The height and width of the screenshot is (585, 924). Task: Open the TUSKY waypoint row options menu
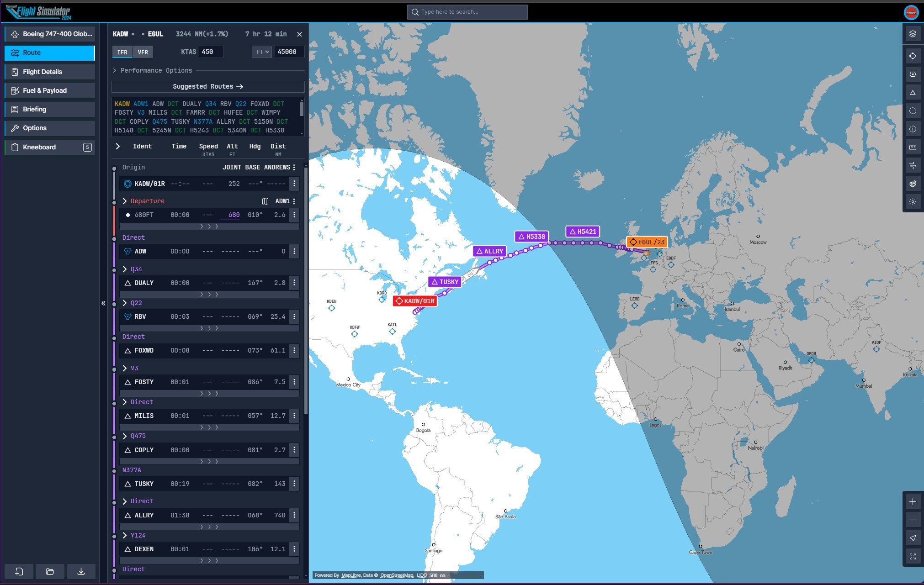point(294,484)
